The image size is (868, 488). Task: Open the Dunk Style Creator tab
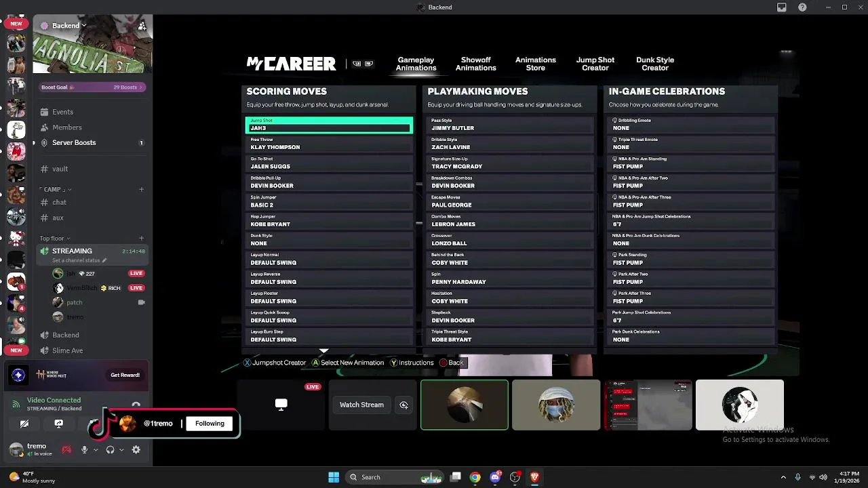[655, 64]
